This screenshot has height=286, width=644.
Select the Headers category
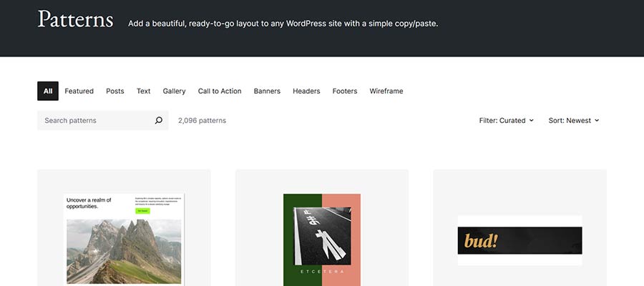(x=306, y=92)
